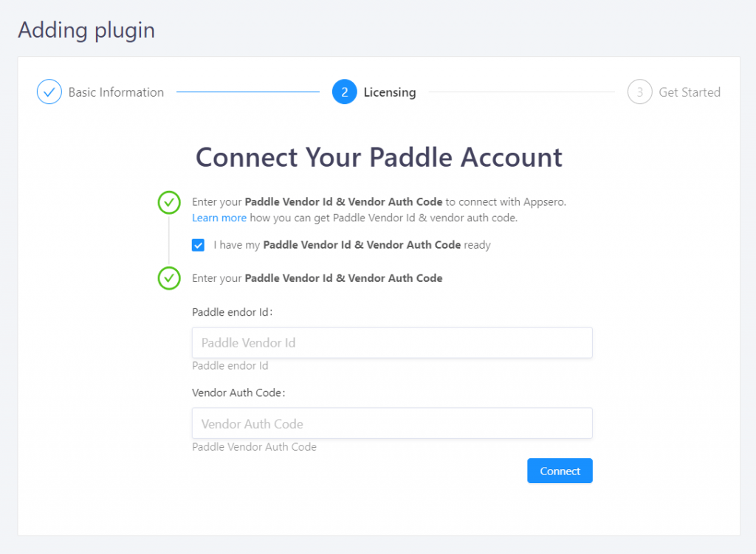This screenshot has width=756, height=554.
Task: Click the Connect Your Paddle Account heading
Action: tap(379, 157)
